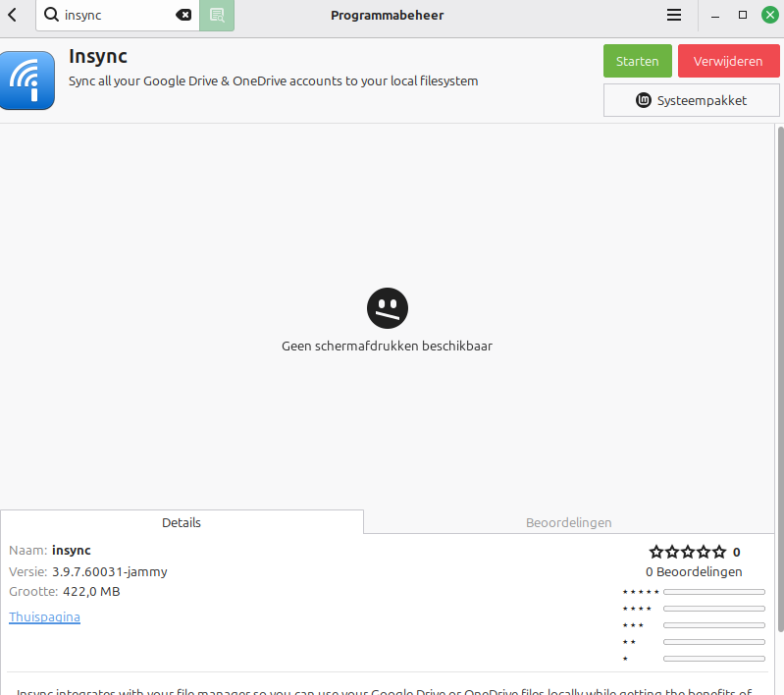Click the one-star rating bar
The width and height of the screenshot is (784, 695).
[713, 659]
